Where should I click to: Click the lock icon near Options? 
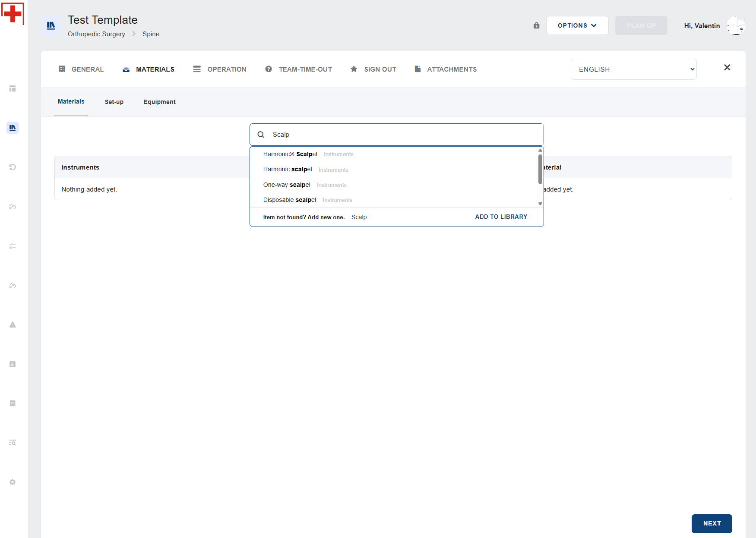536,25
